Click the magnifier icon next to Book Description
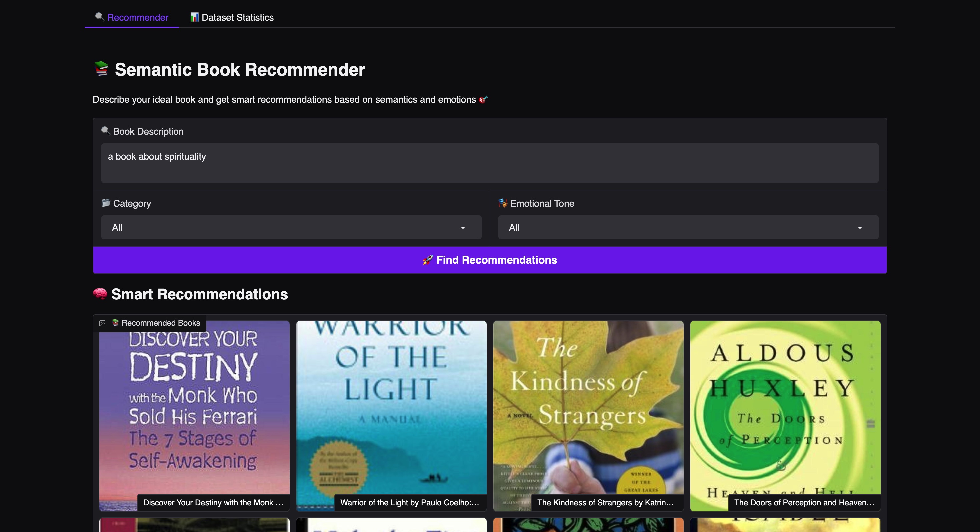Image resolution: width=980 pixels, height=532 pixels. click(105, 131)
